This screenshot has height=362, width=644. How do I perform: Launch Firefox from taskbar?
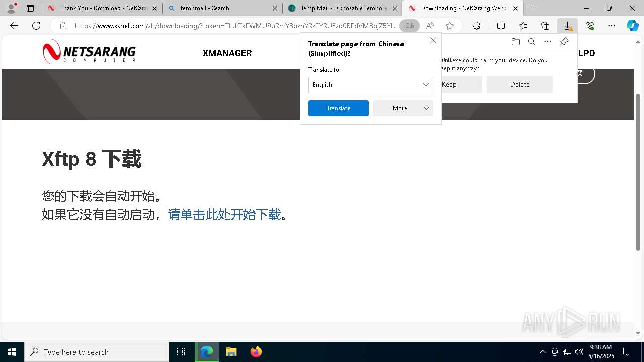click(x=256, y=352)
